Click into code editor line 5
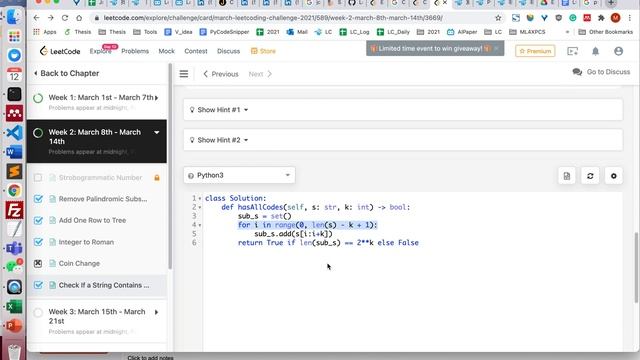The image size is (640, 360). coord(293,234)
